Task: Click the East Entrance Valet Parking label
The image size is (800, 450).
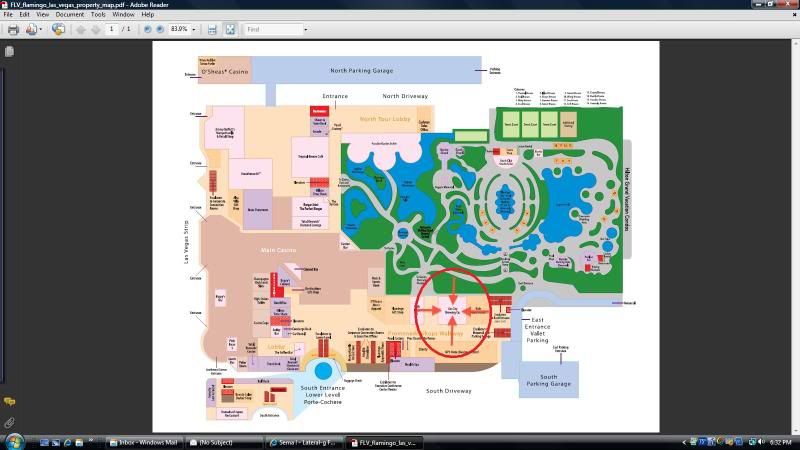Action: tap(537, 330)
